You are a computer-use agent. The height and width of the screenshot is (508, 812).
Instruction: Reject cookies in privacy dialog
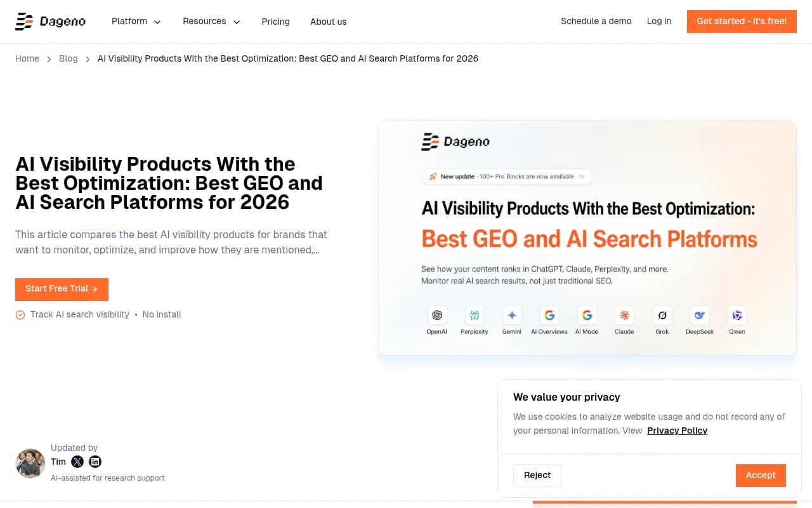(x=537, y=475)
